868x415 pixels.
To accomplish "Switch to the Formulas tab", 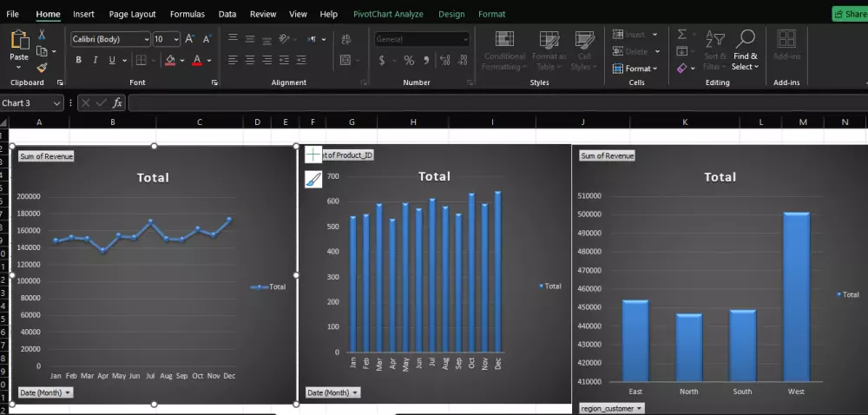I will [x=187, y=15].
